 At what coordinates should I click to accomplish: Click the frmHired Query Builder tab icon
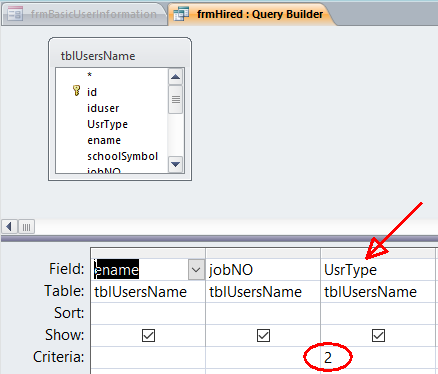tap(181, 14)
